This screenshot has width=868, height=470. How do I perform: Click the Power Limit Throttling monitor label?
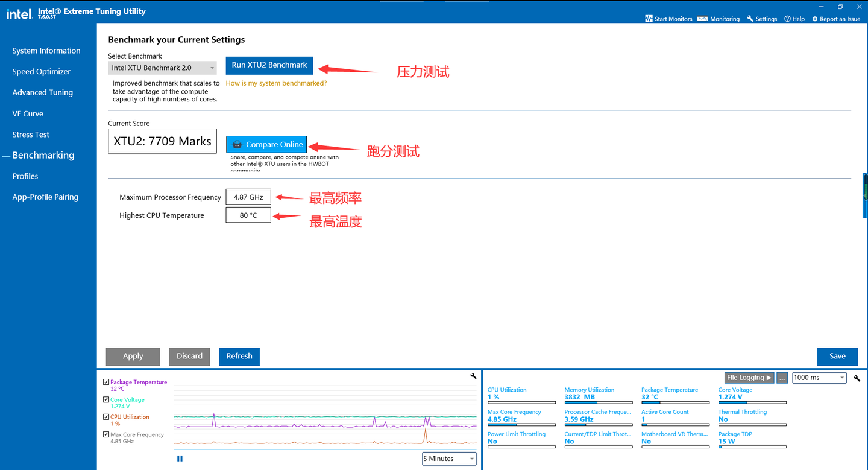tap(517, 434)
